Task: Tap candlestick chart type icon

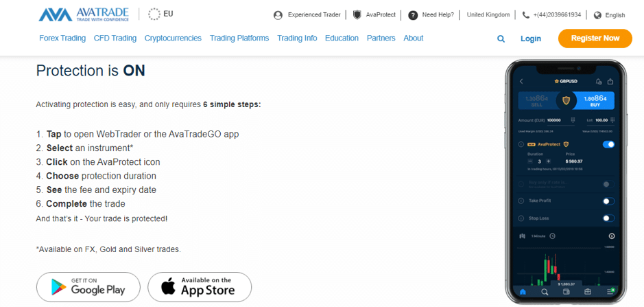Action: coord(522,236)
